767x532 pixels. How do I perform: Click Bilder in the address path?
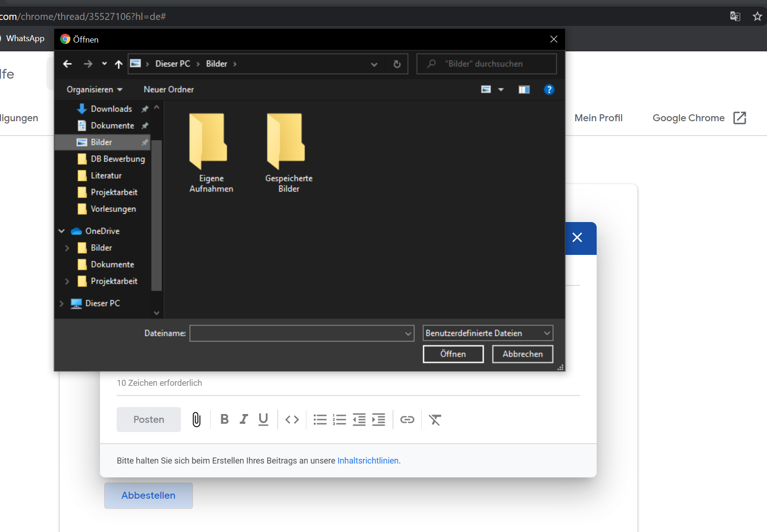pos(217,64)
